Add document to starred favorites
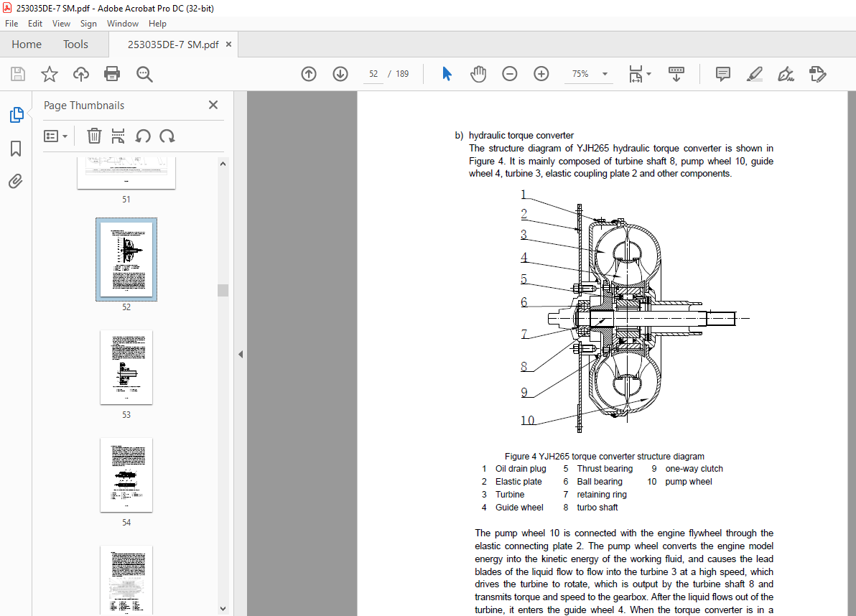Image resolution: width=856 pixels, height=616 pixels. 49,74
